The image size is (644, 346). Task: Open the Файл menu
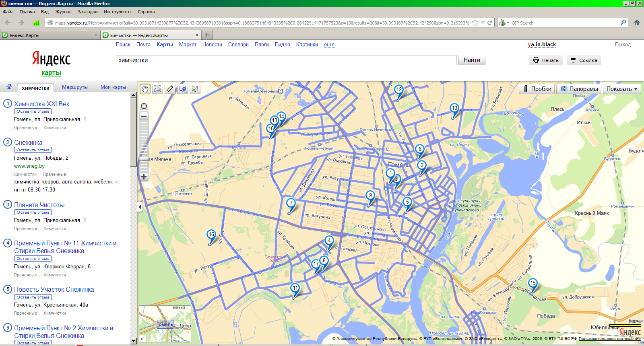click(x=8, y=12)
